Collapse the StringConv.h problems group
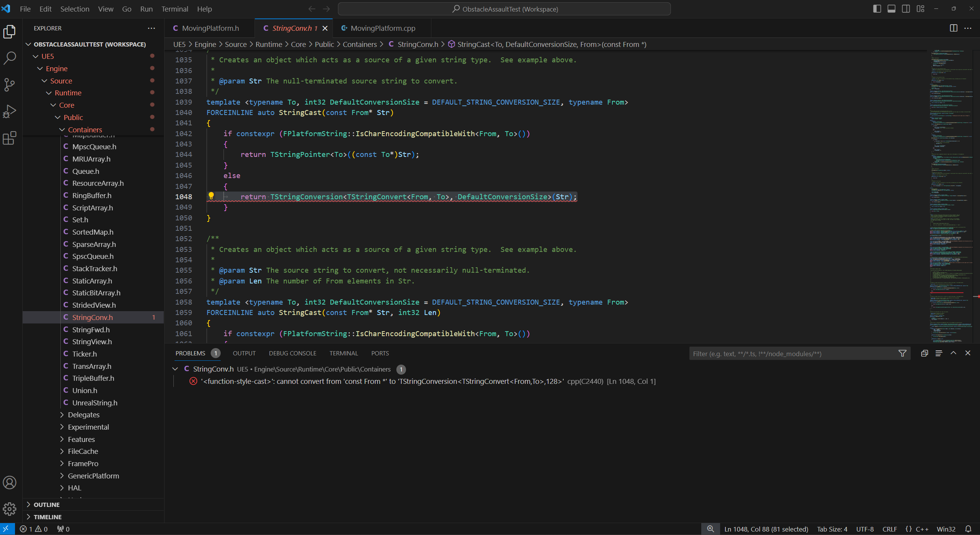This screenshot has width=980, height=535. [175, 369]
